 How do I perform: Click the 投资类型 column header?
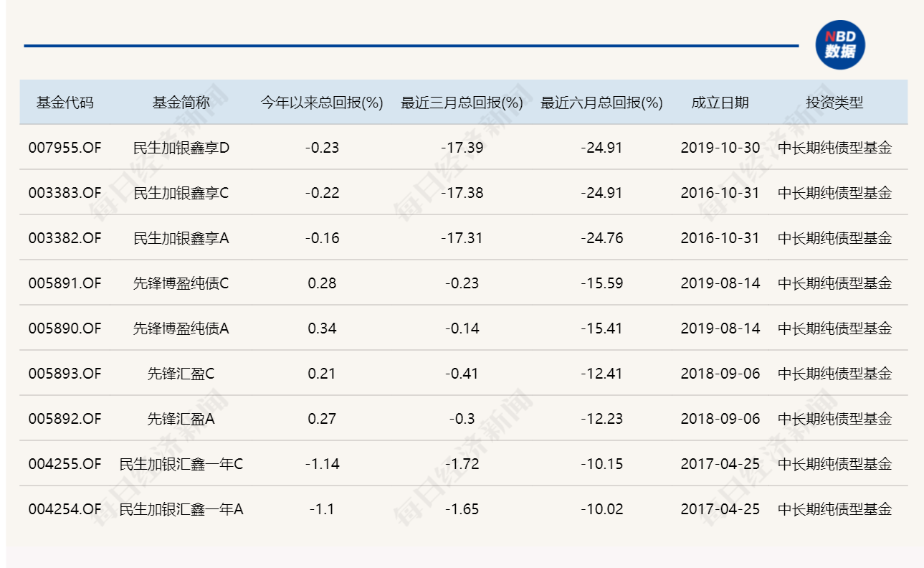point(834,103)
